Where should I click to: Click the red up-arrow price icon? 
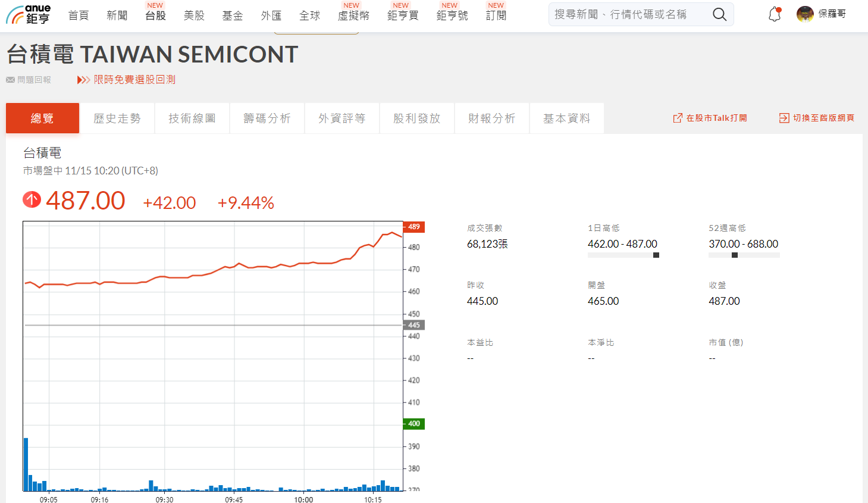[32, 199]
